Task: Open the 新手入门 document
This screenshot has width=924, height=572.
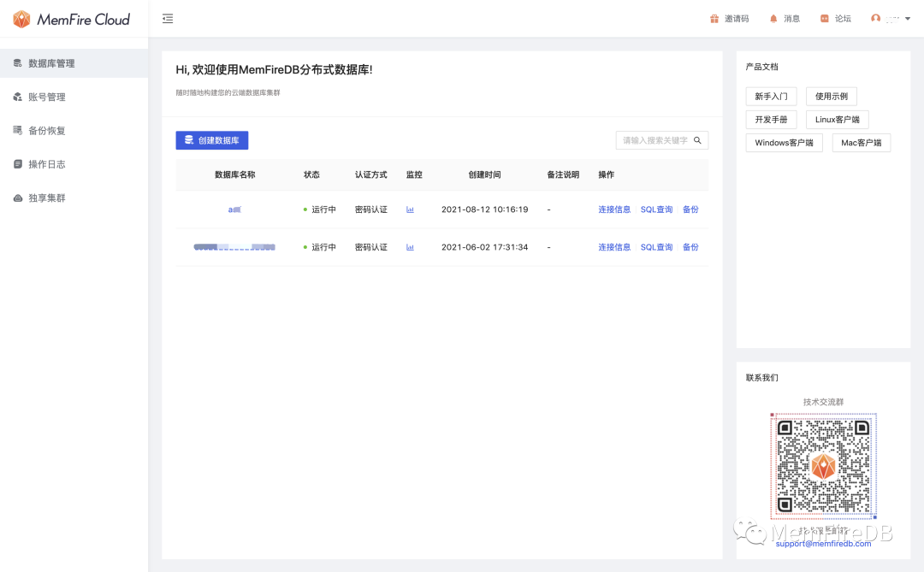Action: (772, 96)
